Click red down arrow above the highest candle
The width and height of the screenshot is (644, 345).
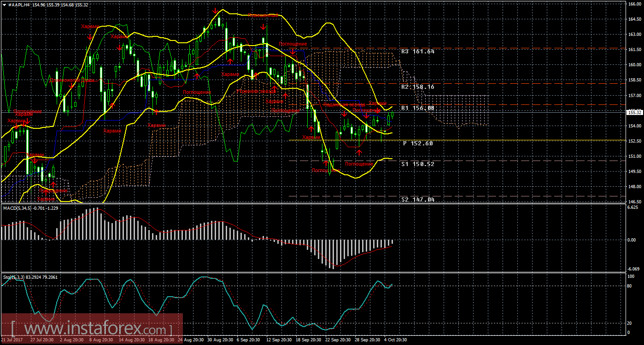point(215,11)
